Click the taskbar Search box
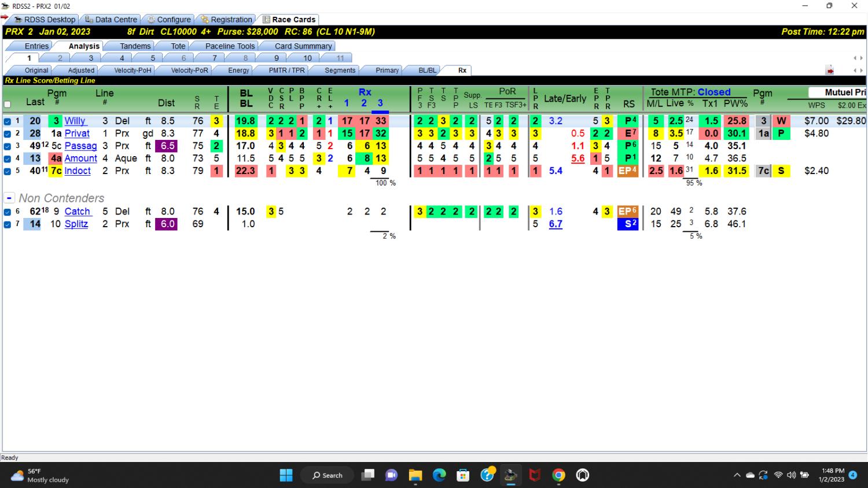 [x=328, y=475]
